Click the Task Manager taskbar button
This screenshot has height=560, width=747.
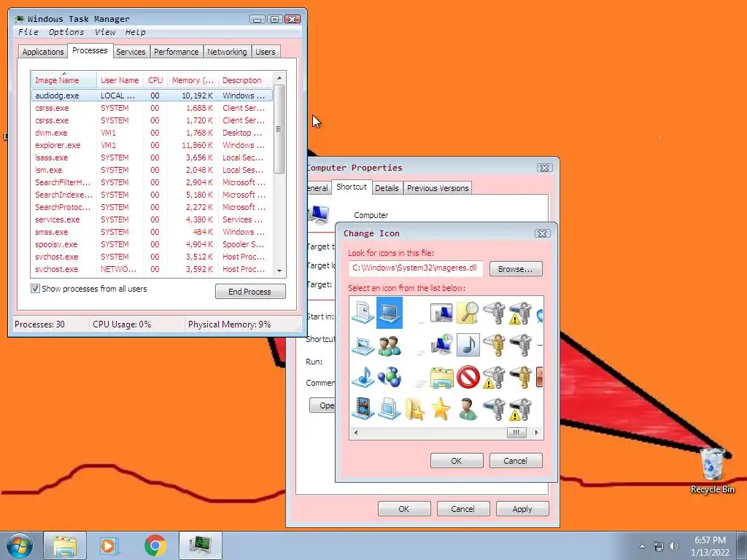201,545
